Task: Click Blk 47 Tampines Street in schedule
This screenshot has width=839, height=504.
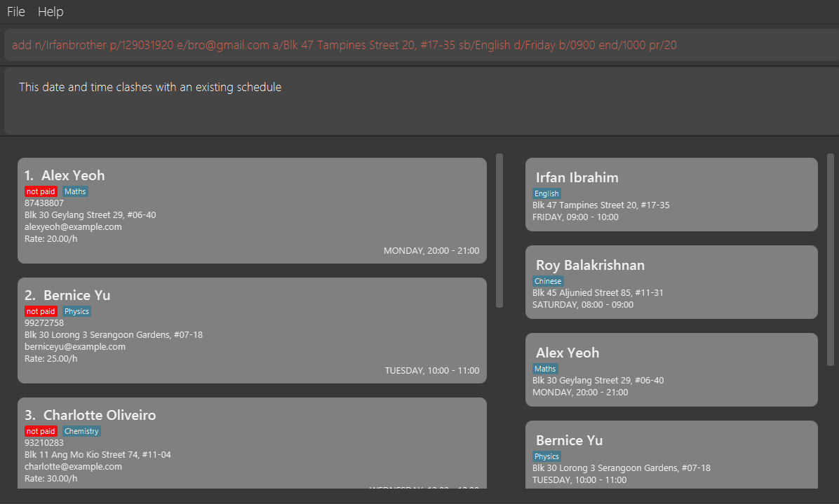Action: coord(601,205)
